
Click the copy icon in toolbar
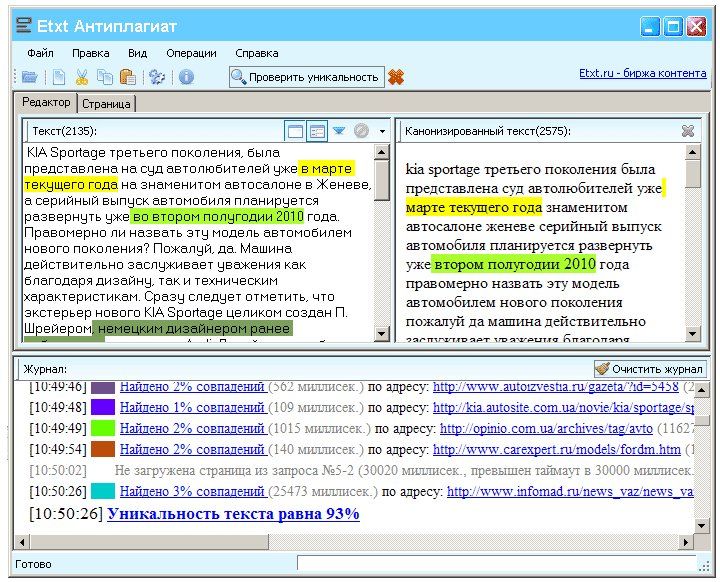pyautogui.click(x=105, y=77)
